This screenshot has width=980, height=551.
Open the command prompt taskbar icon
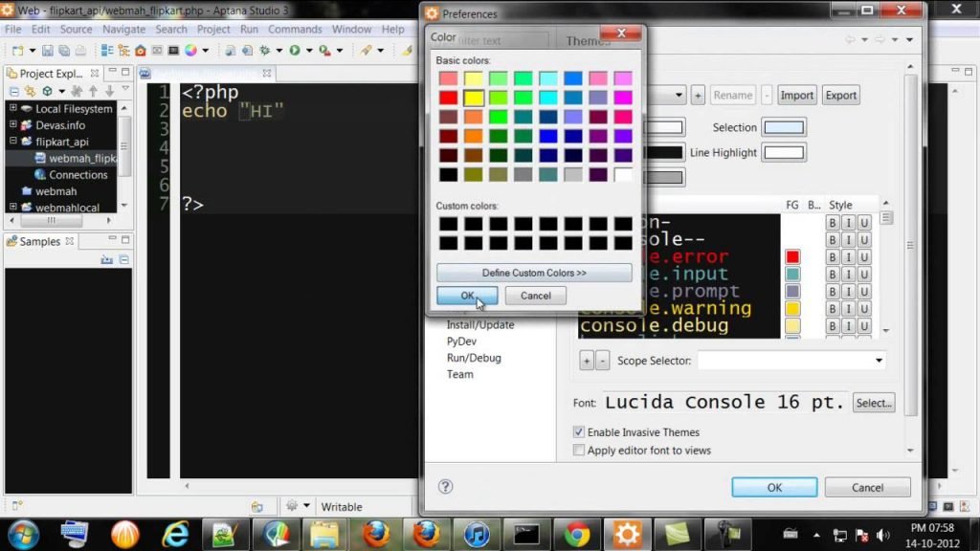526,535
